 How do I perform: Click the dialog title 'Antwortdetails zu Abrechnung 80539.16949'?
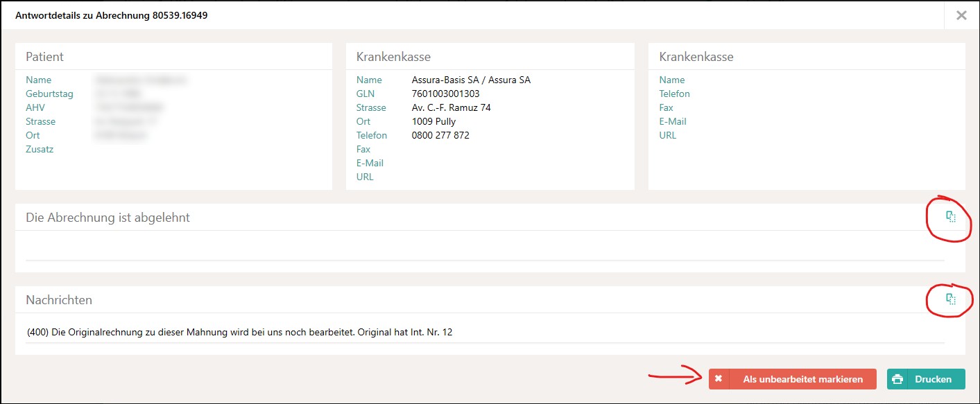click(x=112, y=15)
